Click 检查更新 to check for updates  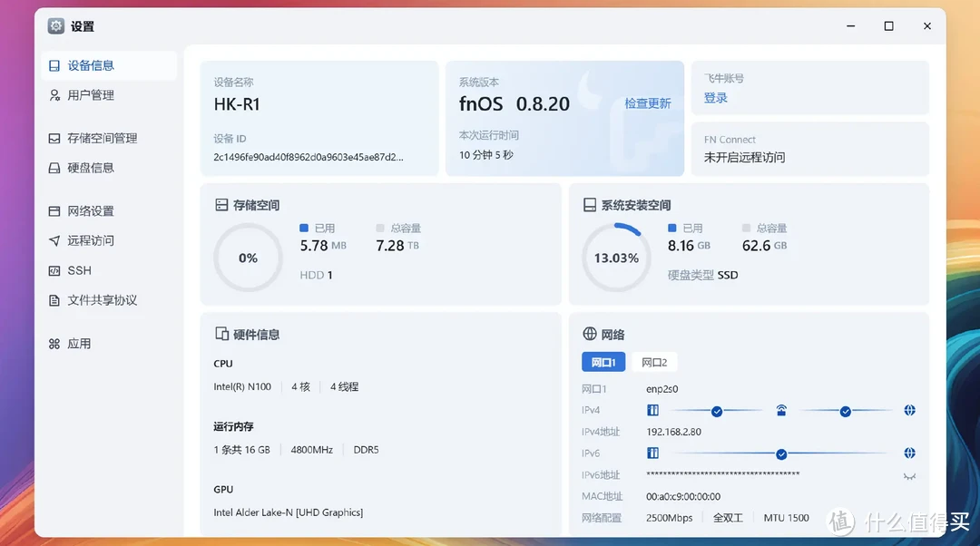pyautogui.click(x=648, y=103)
